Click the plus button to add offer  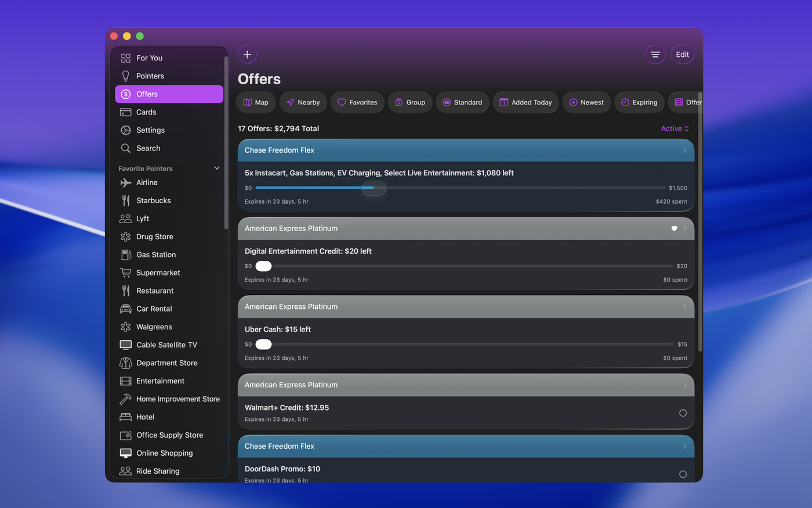point(247,55)
